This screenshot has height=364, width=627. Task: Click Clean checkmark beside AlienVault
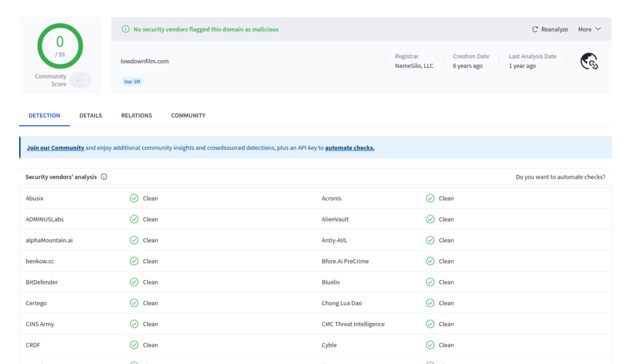tap(430, 219)
